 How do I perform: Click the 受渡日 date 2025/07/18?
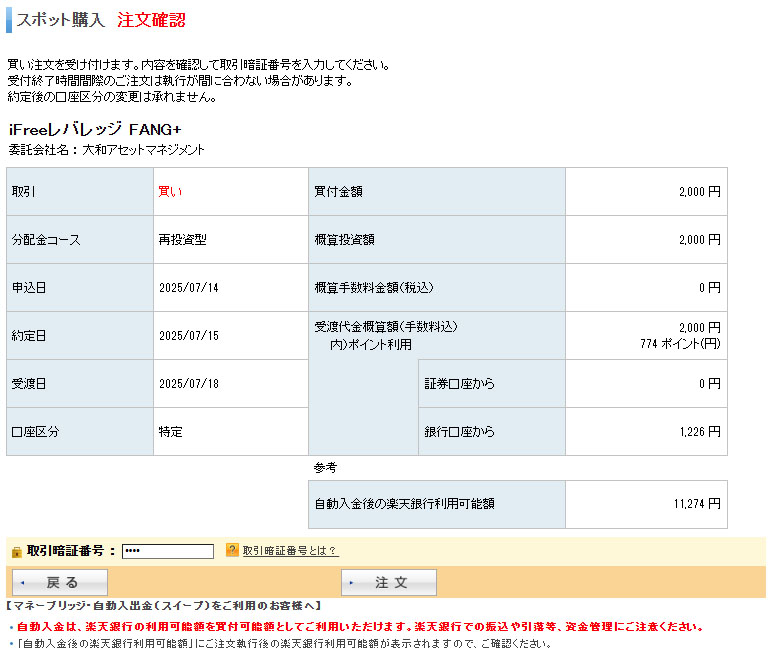point(188,383)
